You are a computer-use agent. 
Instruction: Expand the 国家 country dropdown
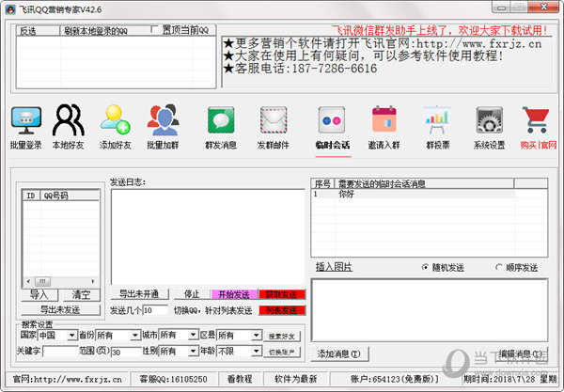click(72, 336)
